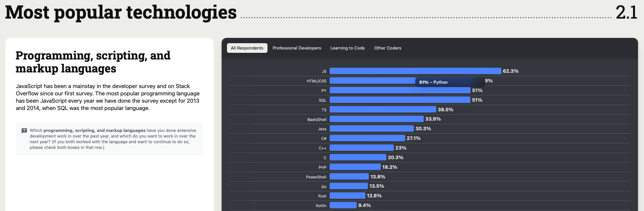
Task: Click the TS bar at 38.5%
Action: pos(382,109)
